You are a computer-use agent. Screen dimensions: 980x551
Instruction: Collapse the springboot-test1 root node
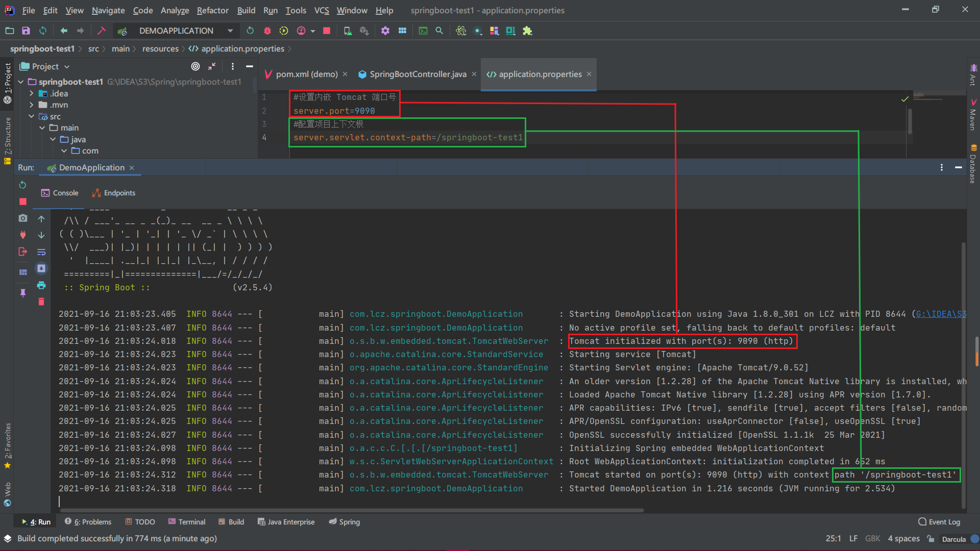[21, 82]
